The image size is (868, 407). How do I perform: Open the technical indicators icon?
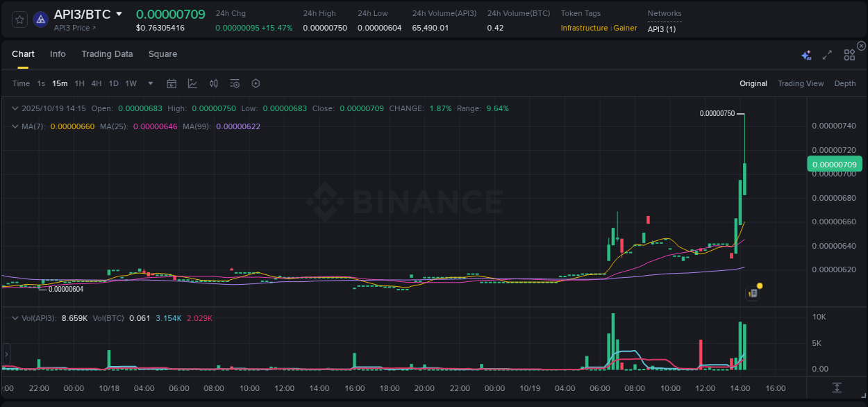[x=213, y=83]
